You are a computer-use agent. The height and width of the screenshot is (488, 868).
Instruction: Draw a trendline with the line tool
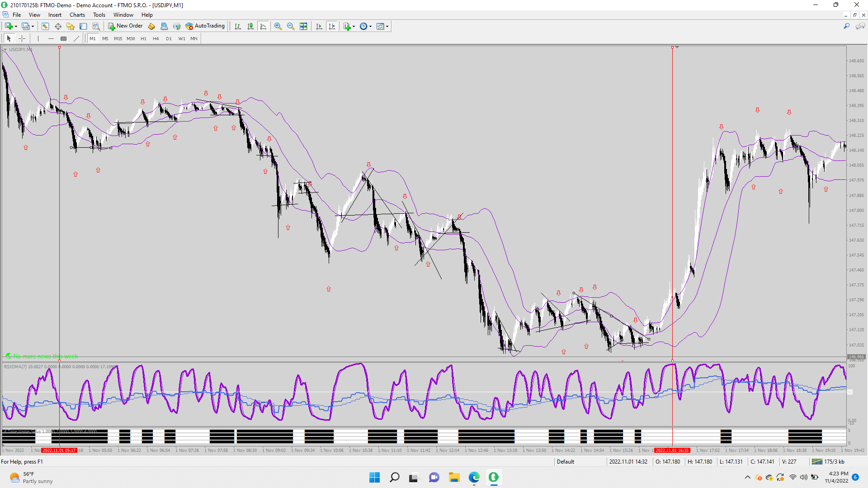76,39
